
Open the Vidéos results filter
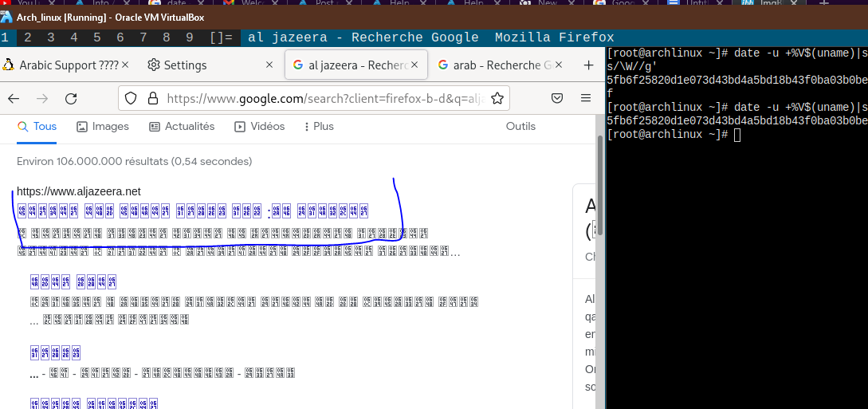(x=260, y=127)
